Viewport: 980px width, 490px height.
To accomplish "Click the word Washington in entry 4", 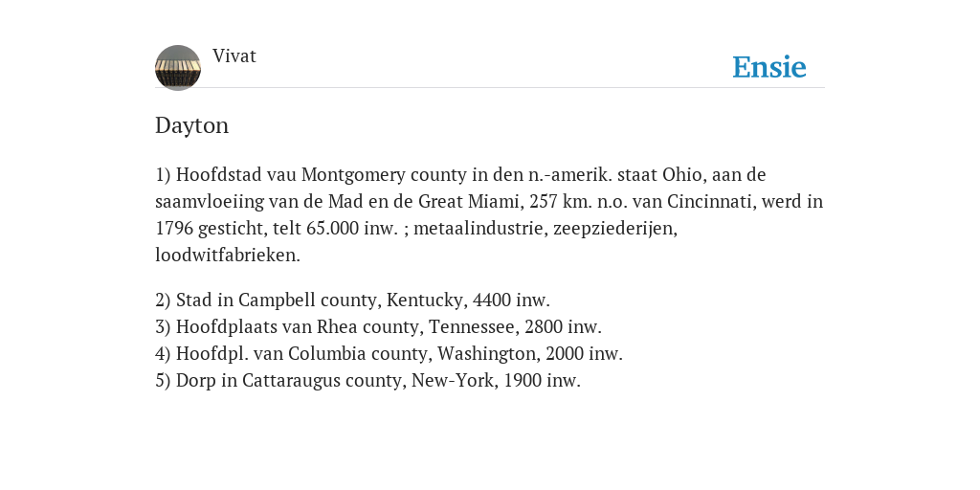I will click(x=489, y=354).
